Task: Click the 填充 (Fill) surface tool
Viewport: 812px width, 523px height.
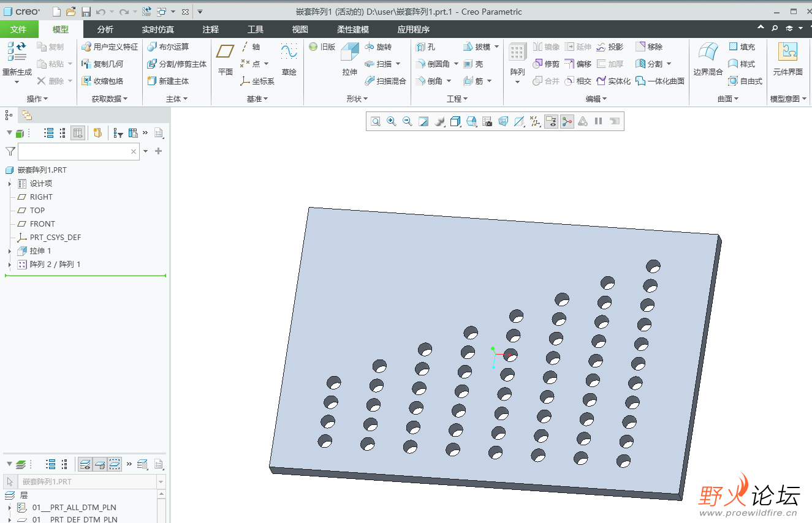Action: (742, 47)
